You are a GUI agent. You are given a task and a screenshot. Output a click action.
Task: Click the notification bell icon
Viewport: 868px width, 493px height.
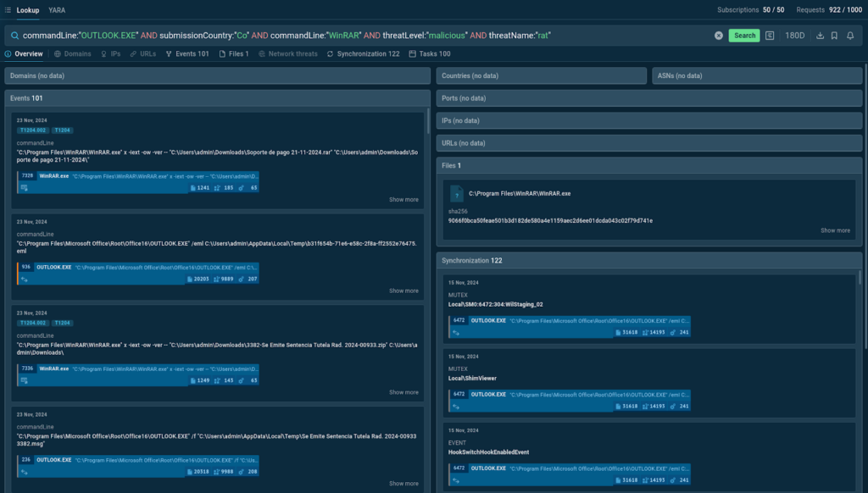tap(850, 36)
